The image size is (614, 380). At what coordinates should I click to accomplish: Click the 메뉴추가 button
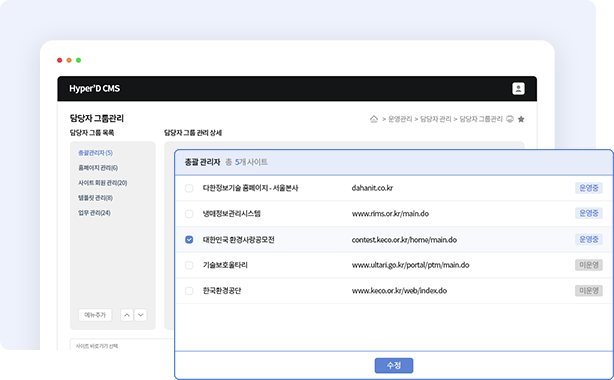(x=95, y=315)
